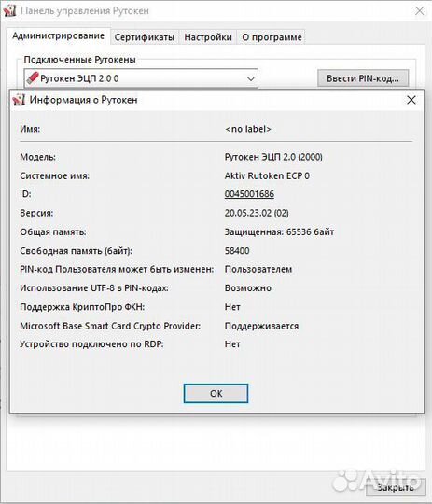
Task: Click the Rutoken app icon in main title bar
Action: (x=9, y=10)
